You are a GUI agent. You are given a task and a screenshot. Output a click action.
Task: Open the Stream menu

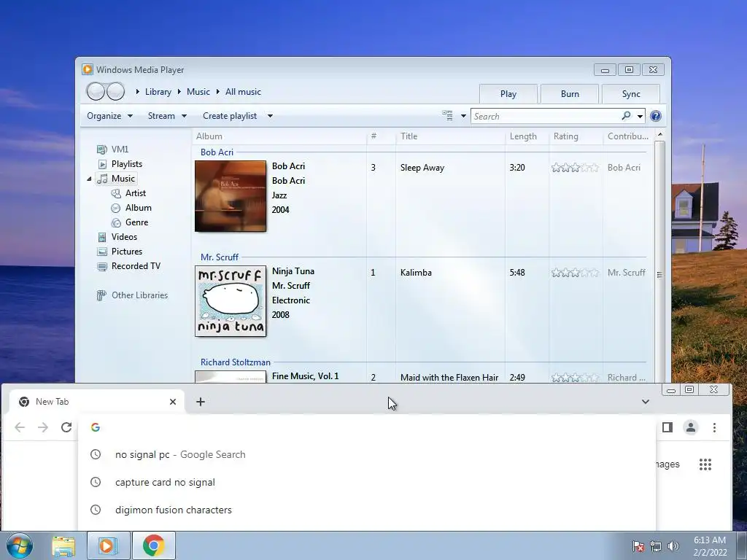[167, 116]
